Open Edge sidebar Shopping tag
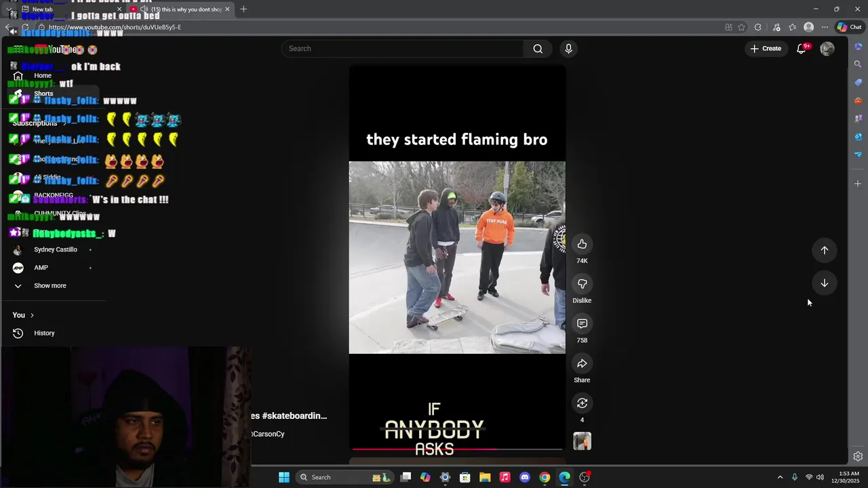 [x=858, y=83]
